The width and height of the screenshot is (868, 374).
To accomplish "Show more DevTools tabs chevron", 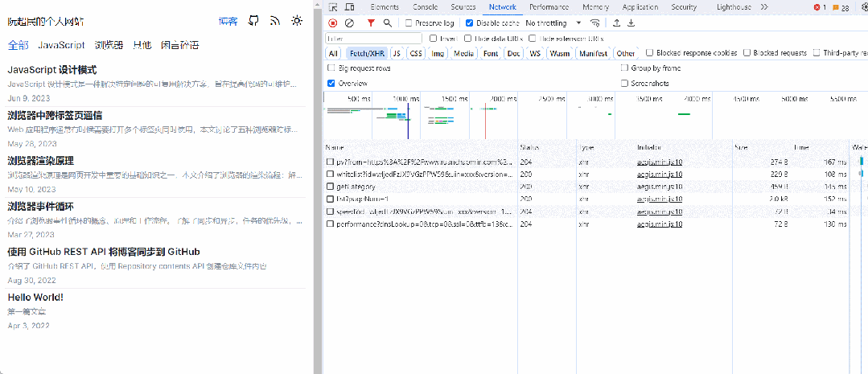I will 764,7.
